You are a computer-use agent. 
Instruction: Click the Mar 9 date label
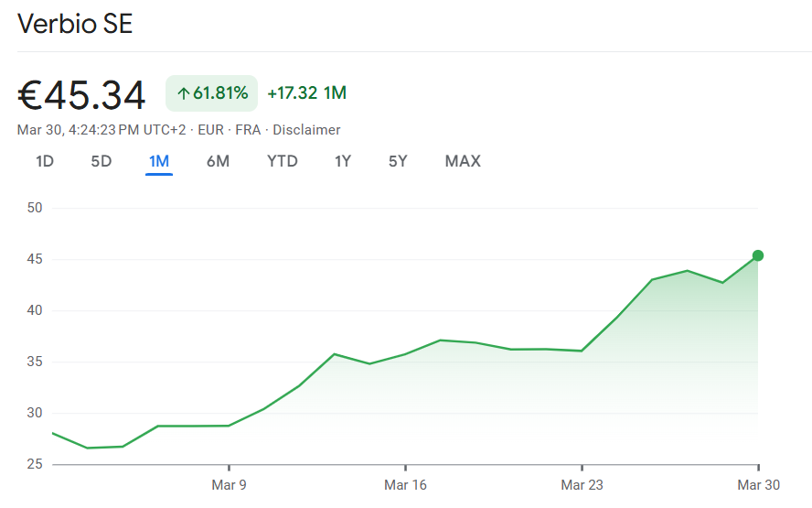229,485
